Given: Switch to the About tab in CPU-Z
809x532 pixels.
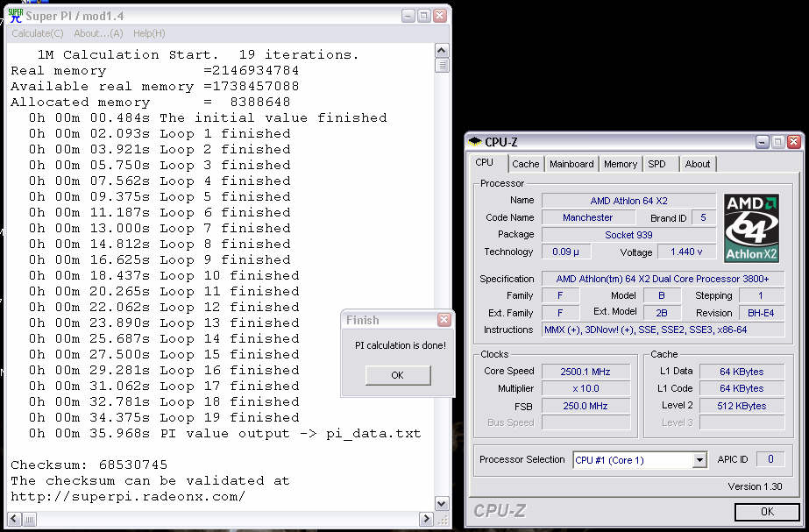Looking at the screenshot, I should 698,164.
